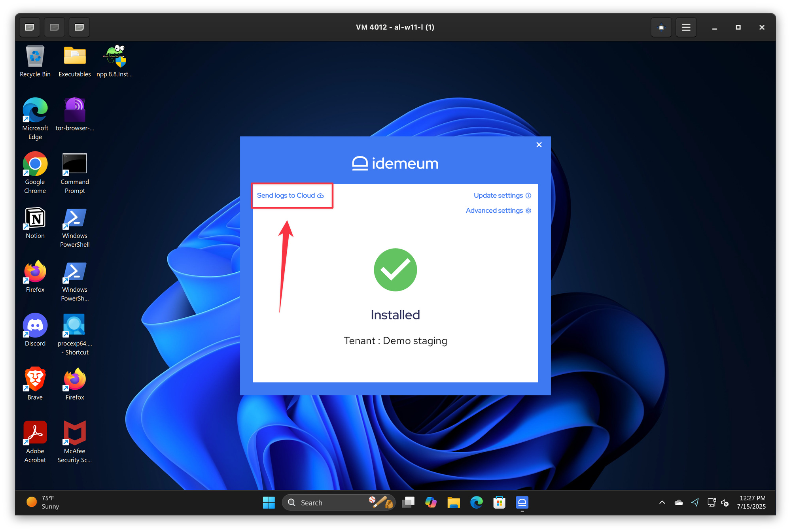Click the OneDrive cloud tray icon
The image size is (791, 532).
click(x=679, y=502)
